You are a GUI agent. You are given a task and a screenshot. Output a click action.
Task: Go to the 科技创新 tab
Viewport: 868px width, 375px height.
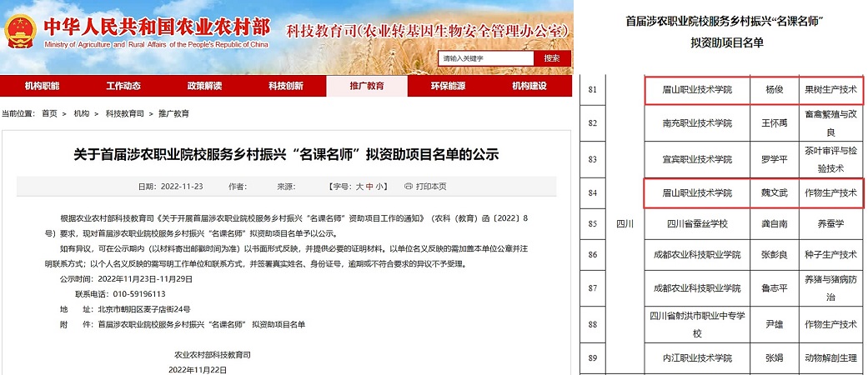coord(285,87)
